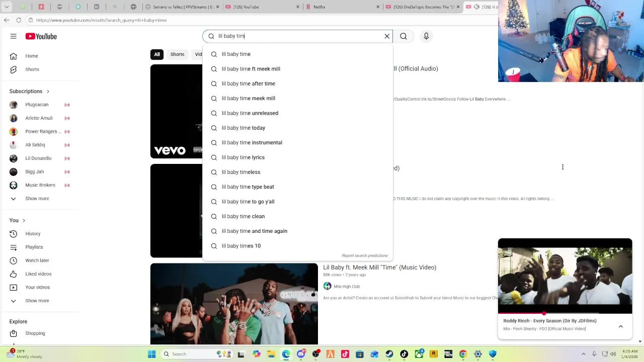Screen dimensions: 644x362
Task: Switch to the Netflix tab
Action: tap(343, 7)
